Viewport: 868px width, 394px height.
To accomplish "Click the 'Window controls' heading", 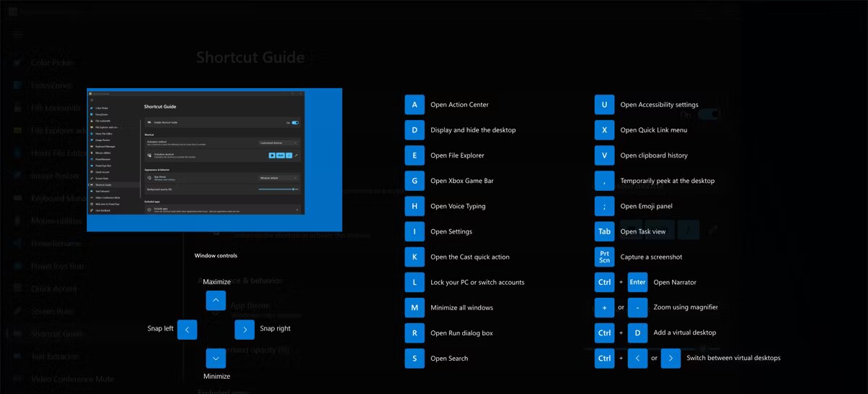I will pos(216,255).
